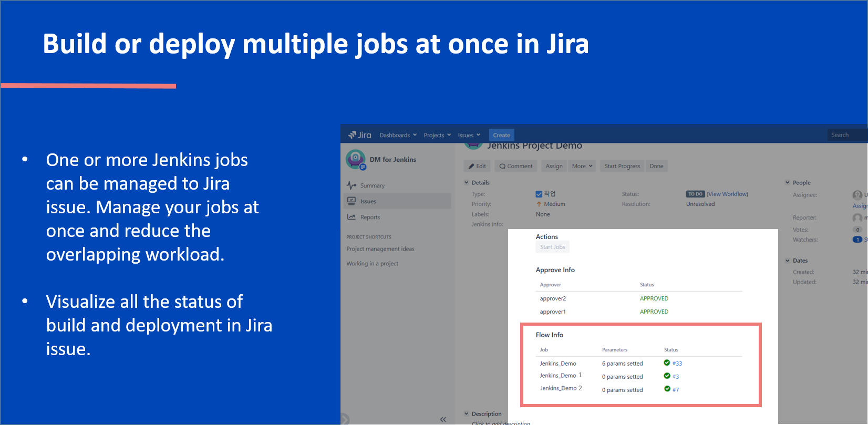
Task: Open Project management ideas shortcut
Action: (380, 249)
